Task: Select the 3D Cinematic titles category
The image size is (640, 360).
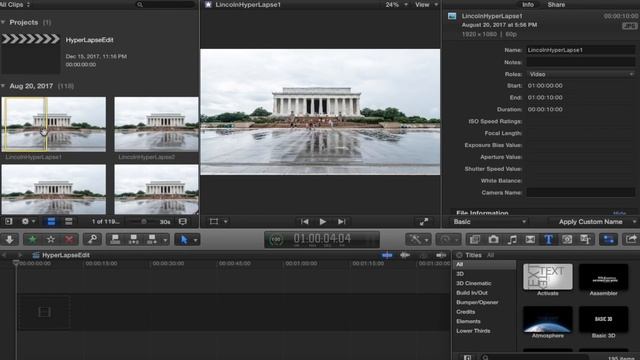Action: point(473,283)
